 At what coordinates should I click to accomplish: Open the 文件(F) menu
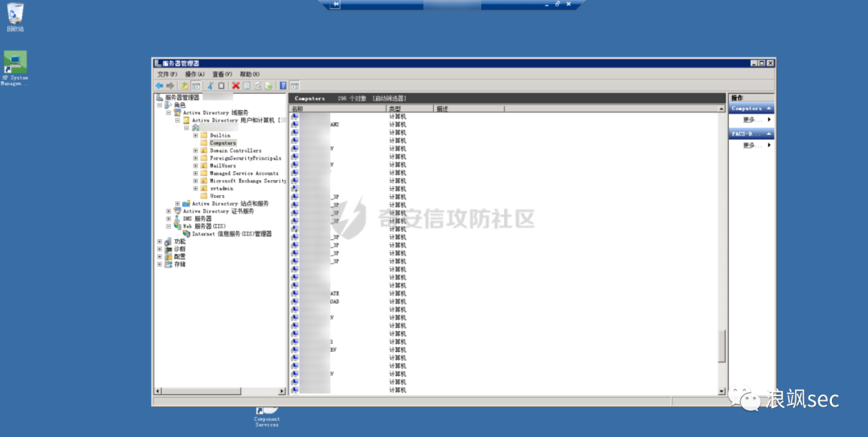pos(167,74)
